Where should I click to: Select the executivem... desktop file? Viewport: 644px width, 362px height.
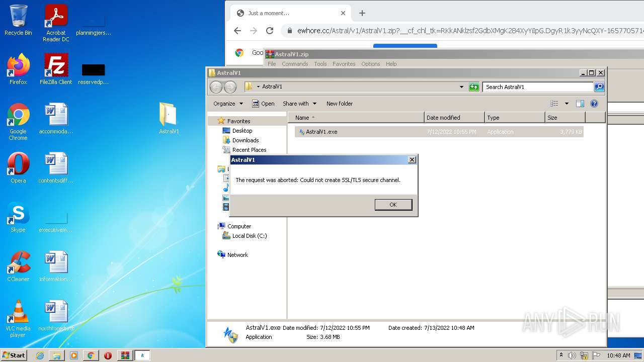pyautogui.click(x=56, y=222)
